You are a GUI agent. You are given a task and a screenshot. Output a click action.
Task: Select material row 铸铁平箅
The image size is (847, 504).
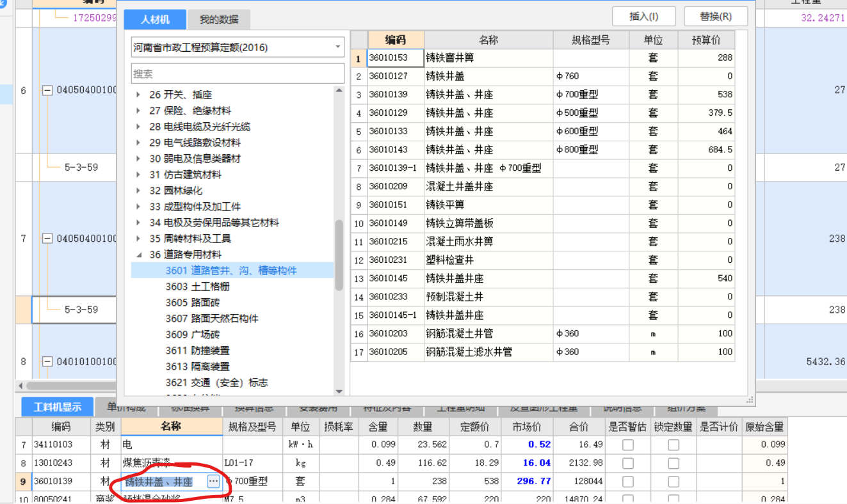point(542,205)
